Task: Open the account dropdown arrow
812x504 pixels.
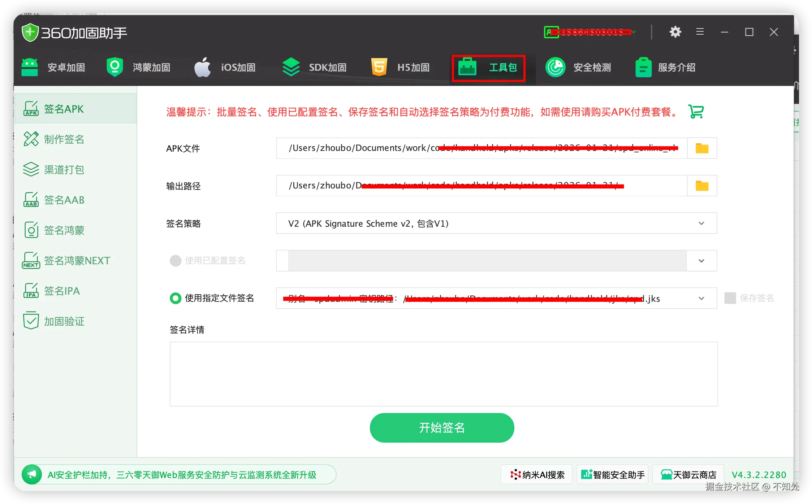Action: (634, 32)
